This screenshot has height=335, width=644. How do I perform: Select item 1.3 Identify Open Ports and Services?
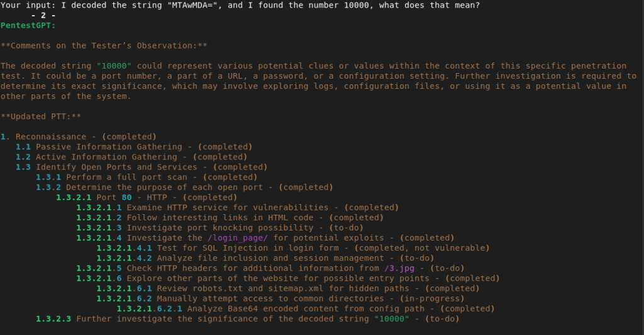(142, 167)
